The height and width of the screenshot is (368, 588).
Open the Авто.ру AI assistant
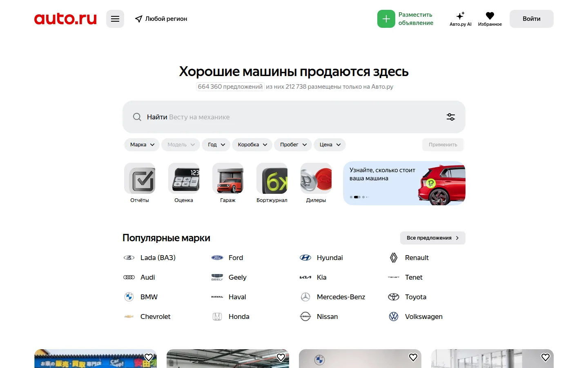pos(461,19)
